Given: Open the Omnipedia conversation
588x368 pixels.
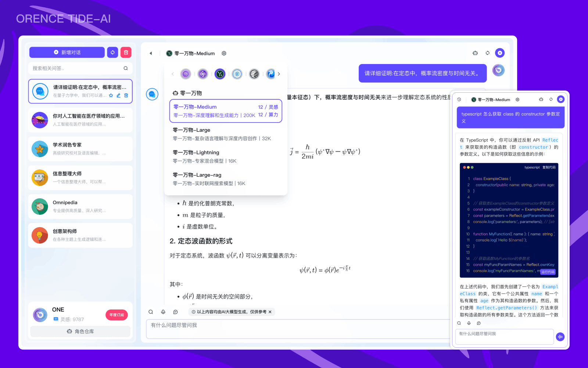Looking at the screenshot, I should 80,206.
